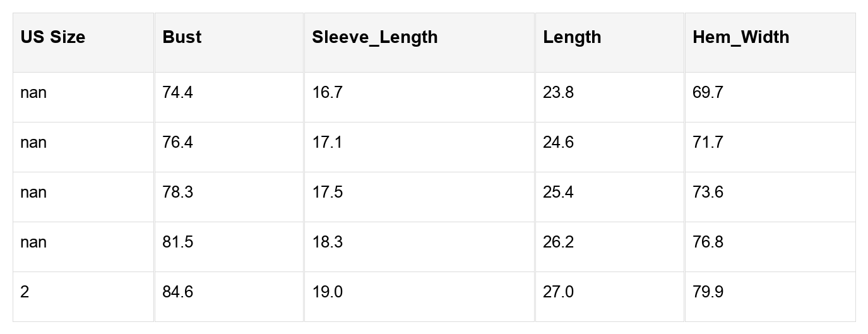The width and height of the screenshot is (868, 334).
Task: Click the Length value 23.8
Action: pos(558,93)
